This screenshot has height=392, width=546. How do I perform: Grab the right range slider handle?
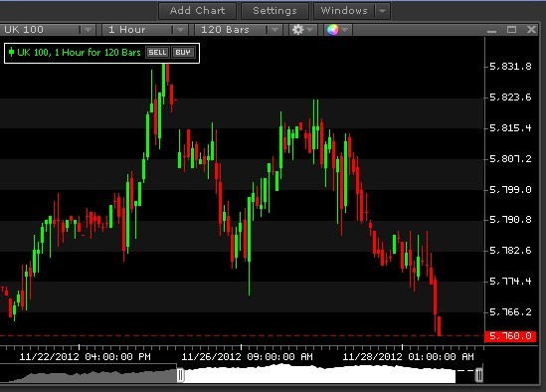[479, 375]
